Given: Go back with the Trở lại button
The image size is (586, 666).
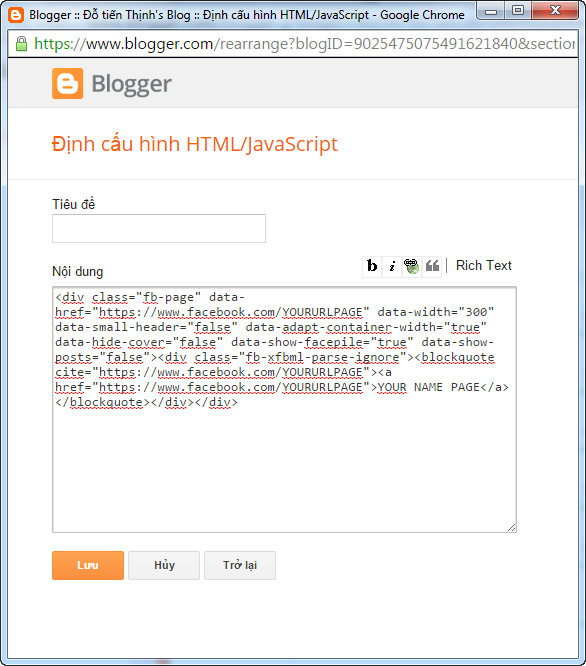Looking at the screenshot, I should pyautogui.click(x=240, y=565).
